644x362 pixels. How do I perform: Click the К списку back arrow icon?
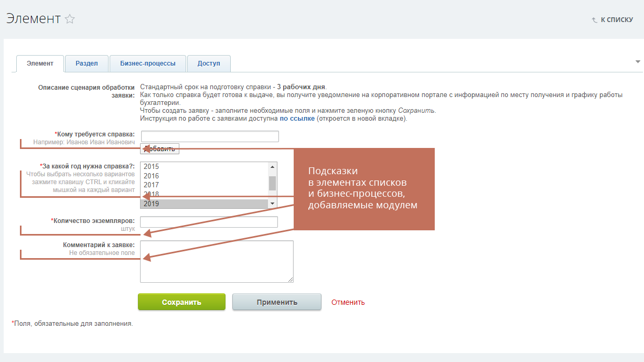point(595,20)
